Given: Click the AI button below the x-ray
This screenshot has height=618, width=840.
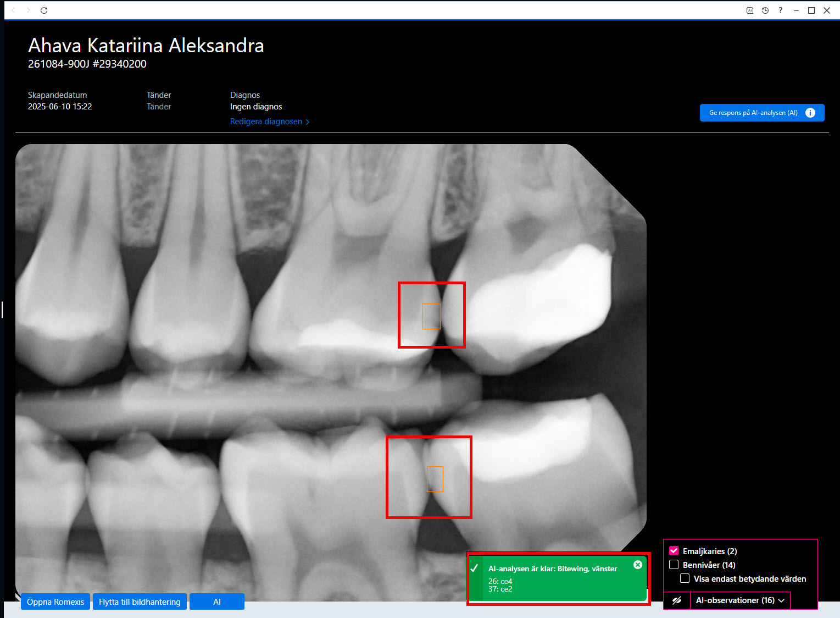Looking at the screenshot, I should tap(217, 602).
